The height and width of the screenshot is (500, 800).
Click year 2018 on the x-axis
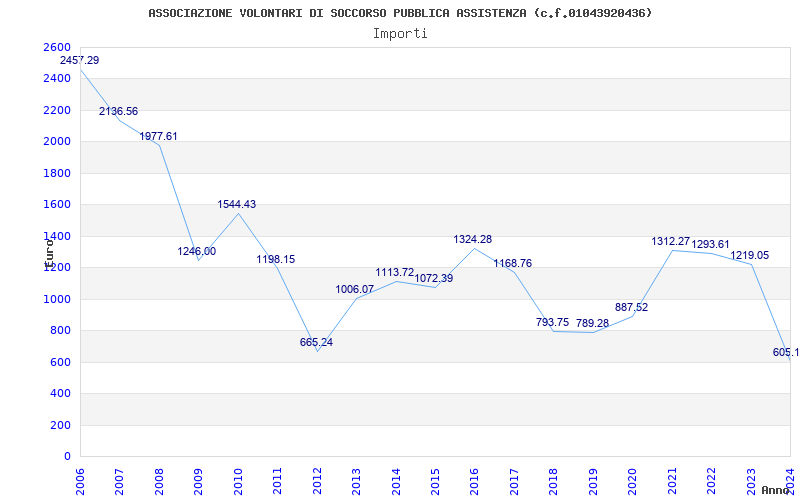coord(554,482)
